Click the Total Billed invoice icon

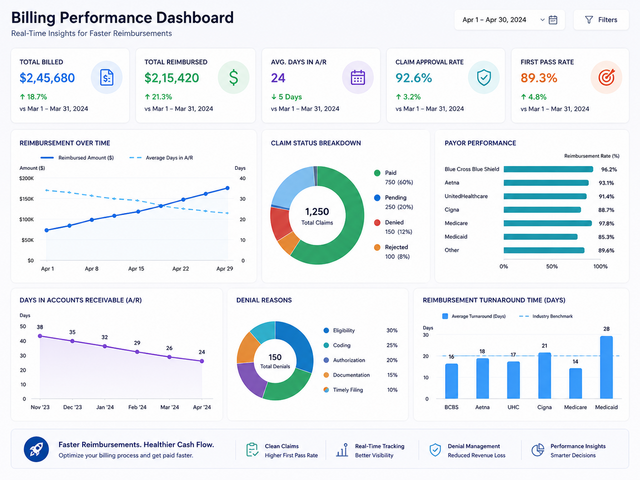click(x=107, y=77)
